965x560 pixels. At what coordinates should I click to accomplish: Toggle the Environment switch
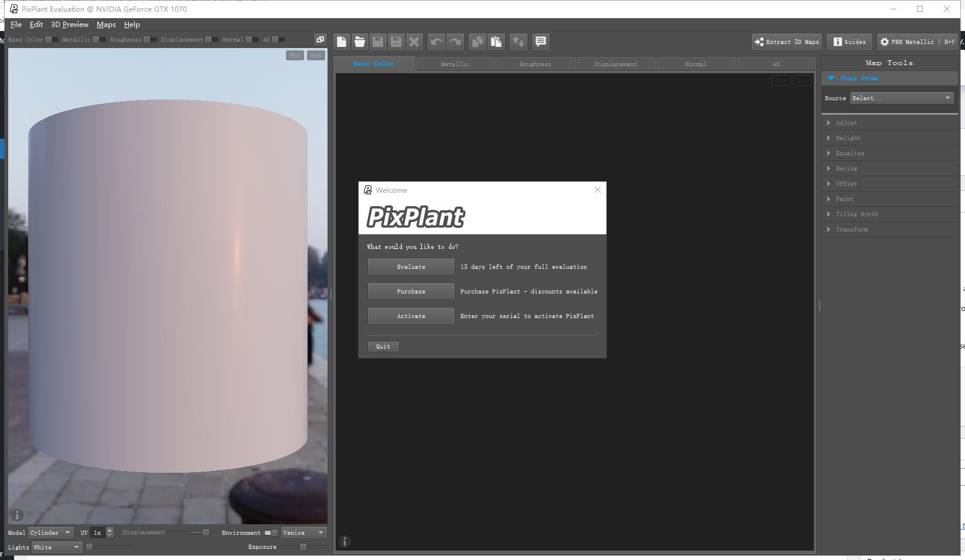[271, 532]
